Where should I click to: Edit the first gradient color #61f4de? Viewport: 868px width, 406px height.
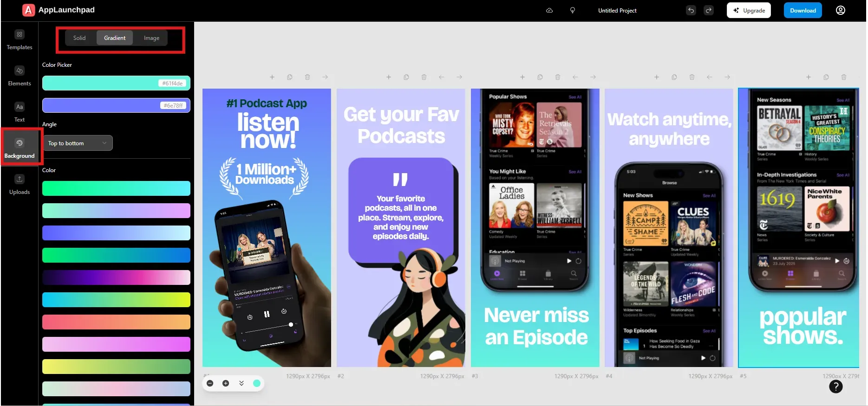[x=116, y=83]
